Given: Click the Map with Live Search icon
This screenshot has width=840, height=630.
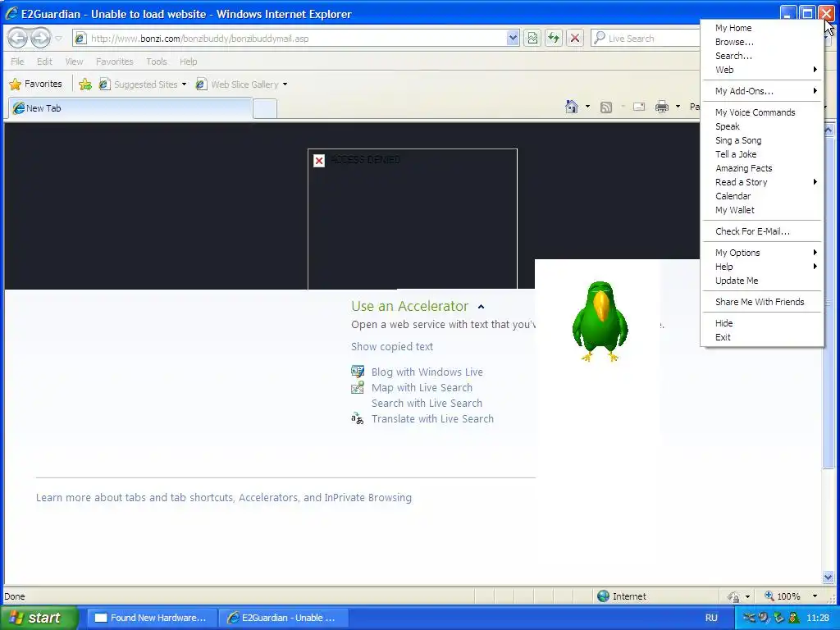Looking at the screenshot, I should (x=358, y=387).
